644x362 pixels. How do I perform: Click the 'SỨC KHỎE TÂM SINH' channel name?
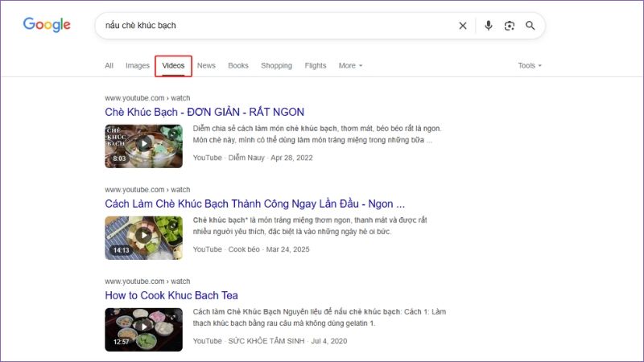point(266,341)
